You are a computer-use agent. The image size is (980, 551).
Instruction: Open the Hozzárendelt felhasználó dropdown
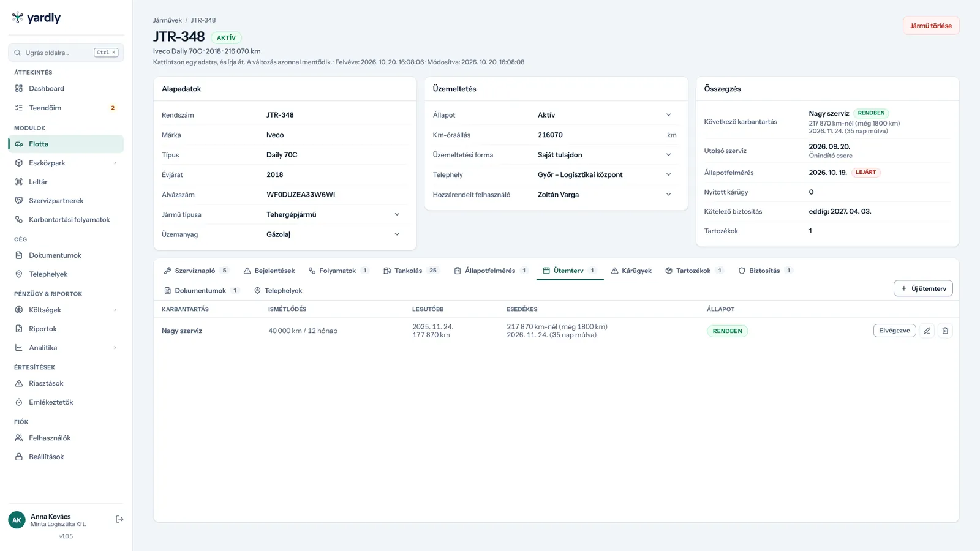click(x=606, y=195)
